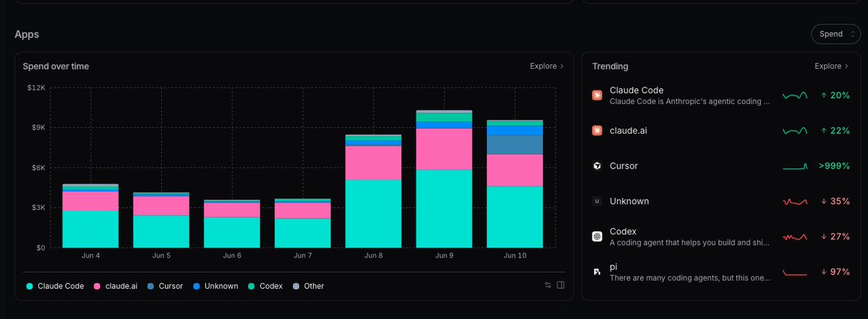Click the '↑ 22%' claude.ai trend value
The height and width of the screenshot is (319, 868).
tap(835, 131)
